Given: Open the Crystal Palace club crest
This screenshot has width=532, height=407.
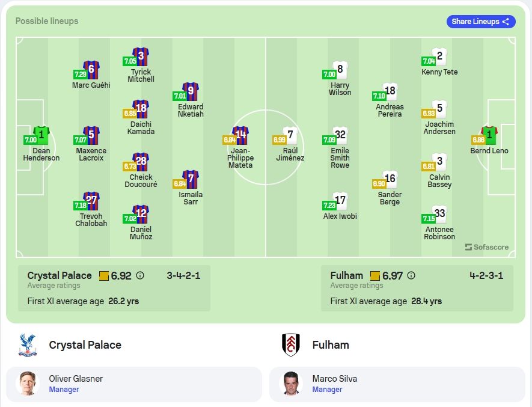Looking at the screenshot, I should [x=28, y=345].
